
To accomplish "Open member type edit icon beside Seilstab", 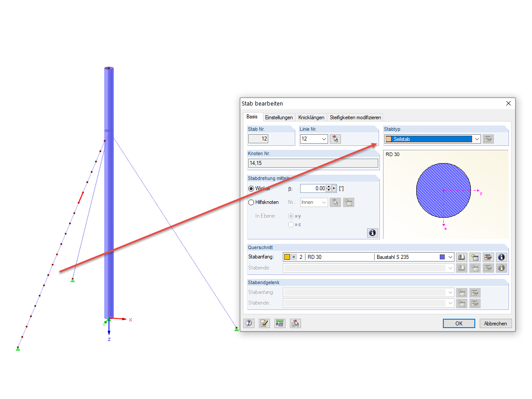I will [488, 139].
